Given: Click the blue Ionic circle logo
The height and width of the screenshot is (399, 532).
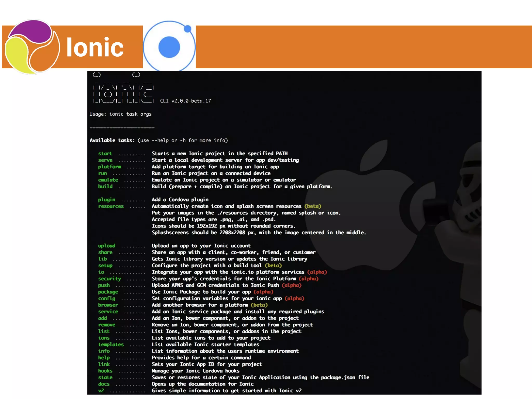Looking at the screenshot, I should pos(169,46).
